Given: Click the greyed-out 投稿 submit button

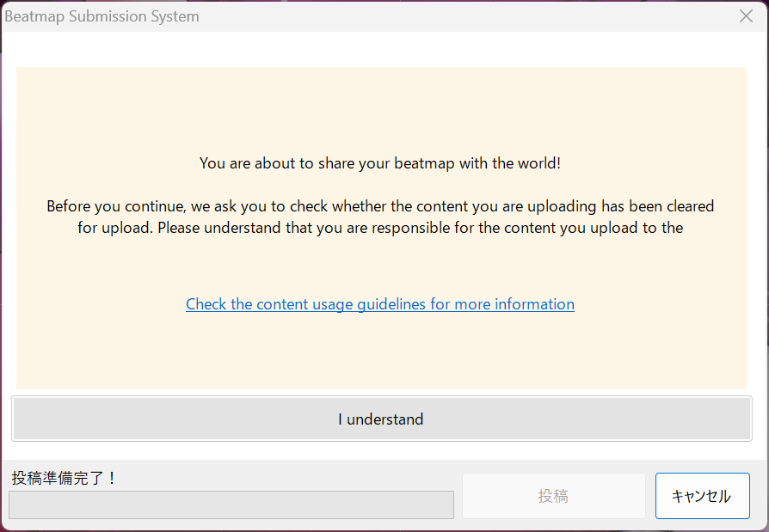Looking at the screenshot, I should coord(553,496).
